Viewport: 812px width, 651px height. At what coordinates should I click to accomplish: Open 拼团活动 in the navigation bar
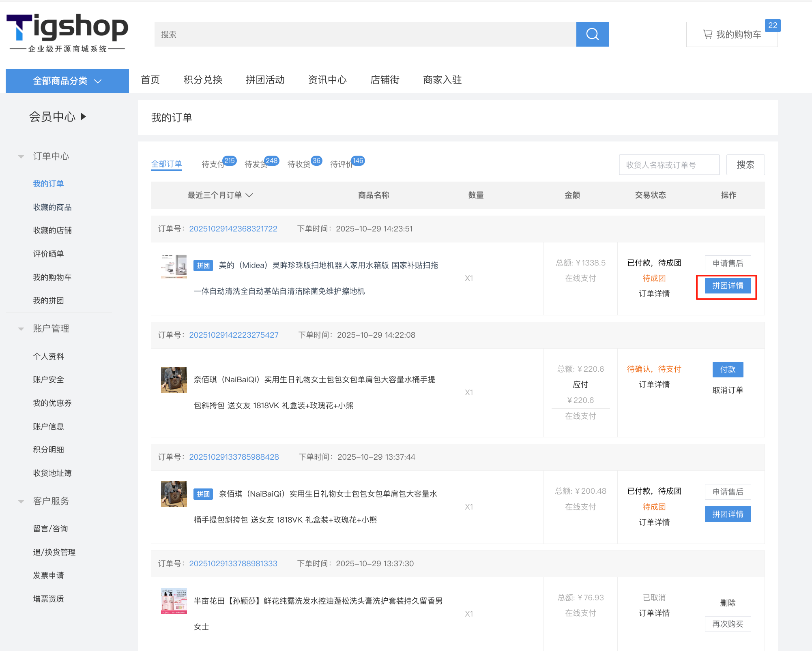[x=265, y=80]
